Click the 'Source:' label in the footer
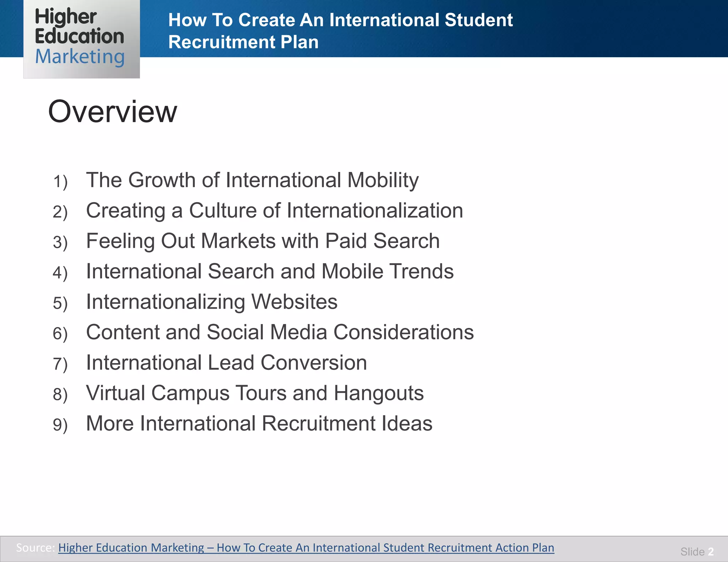 click(x=35, y=547)
